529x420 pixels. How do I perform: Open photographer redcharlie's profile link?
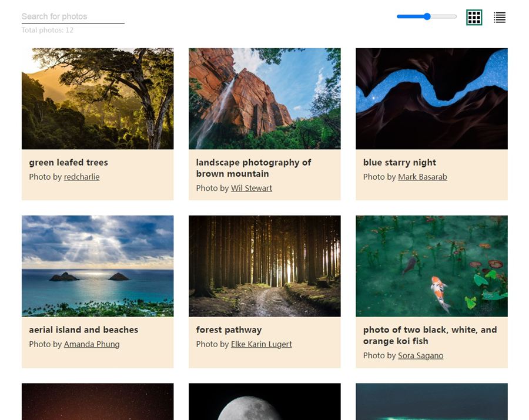click(x=82, y=177)
